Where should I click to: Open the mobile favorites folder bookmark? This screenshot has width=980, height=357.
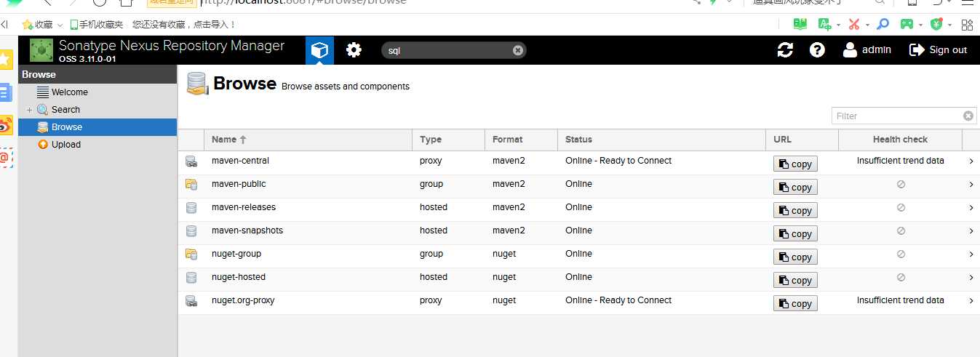tap(96, 25)
